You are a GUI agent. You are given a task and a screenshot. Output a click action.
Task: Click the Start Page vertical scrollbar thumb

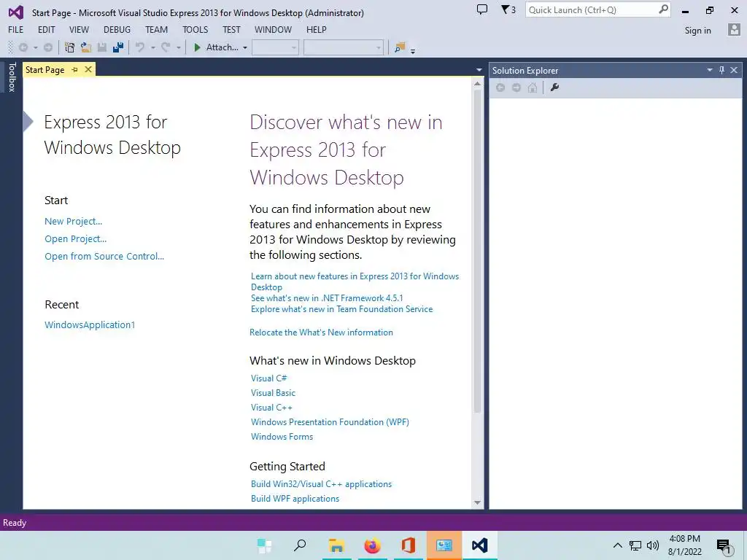click(x=477, y=251)
